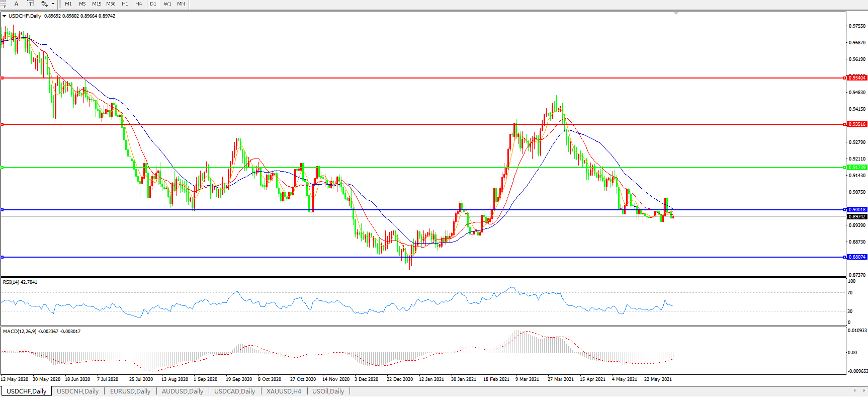Select the Text tool (A icon)
The width and height of the screenshot is (868, 397).
[x=16, y=4]
